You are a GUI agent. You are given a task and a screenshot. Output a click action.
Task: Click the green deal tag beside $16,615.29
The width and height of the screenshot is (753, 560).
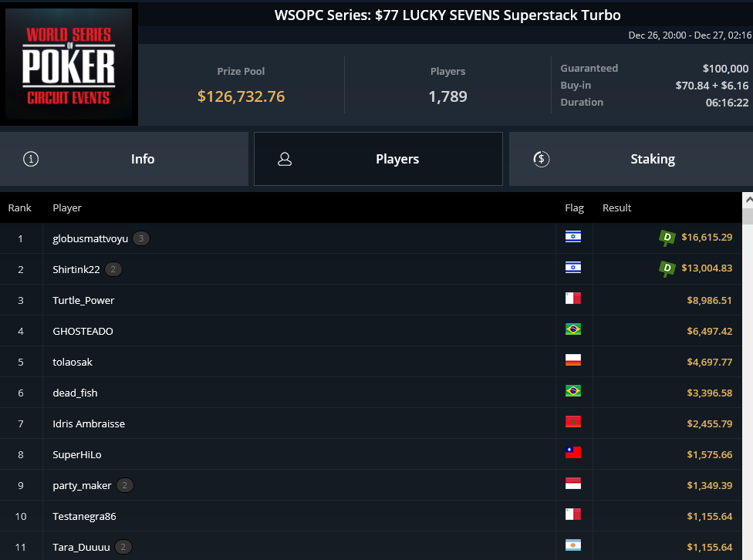coord(667,238)
